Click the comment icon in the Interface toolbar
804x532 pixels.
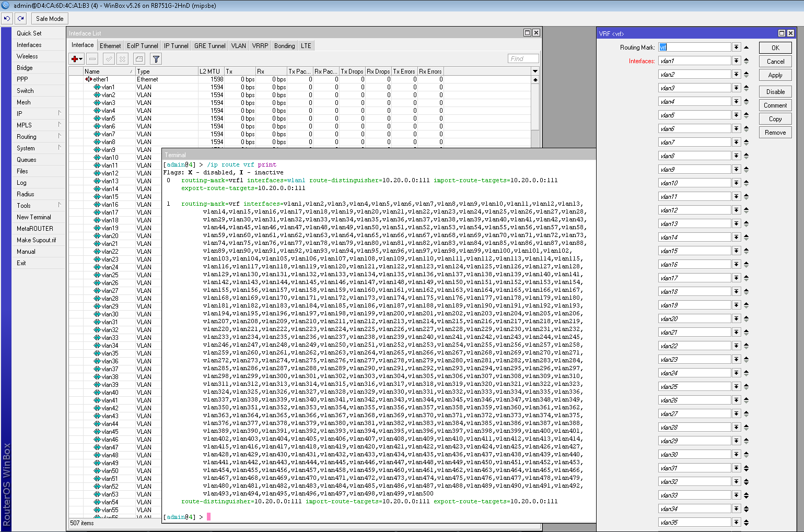click(x=138, y=58)
